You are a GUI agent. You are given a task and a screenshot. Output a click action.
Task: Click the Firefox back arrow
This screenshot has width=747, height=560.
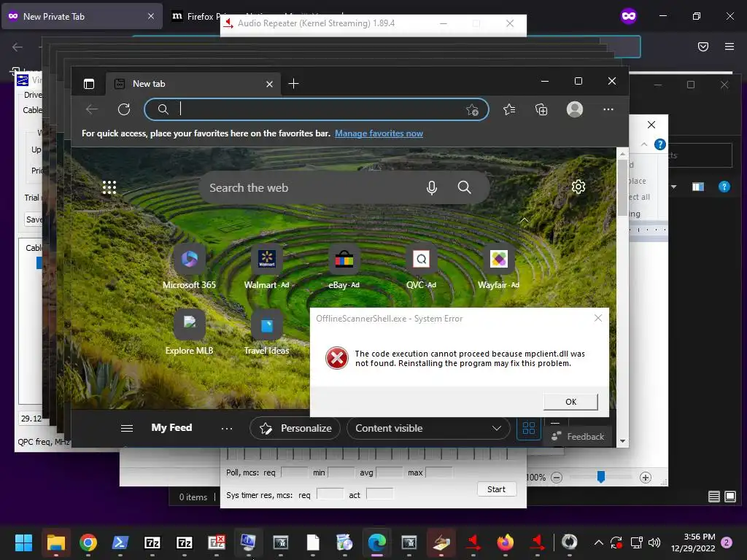point(18,47)
